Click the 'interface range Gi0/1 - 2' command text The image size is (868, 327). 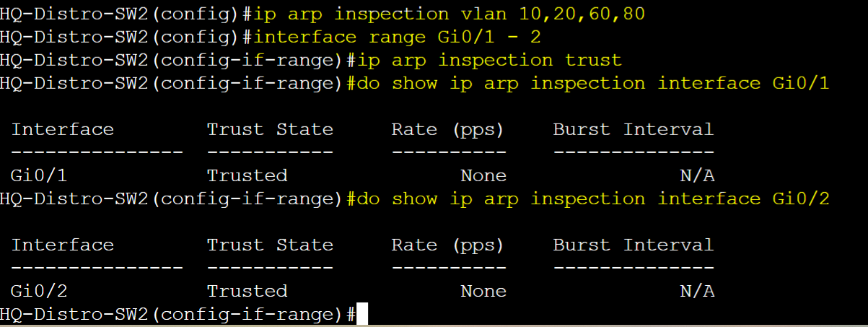coord(398,37)
